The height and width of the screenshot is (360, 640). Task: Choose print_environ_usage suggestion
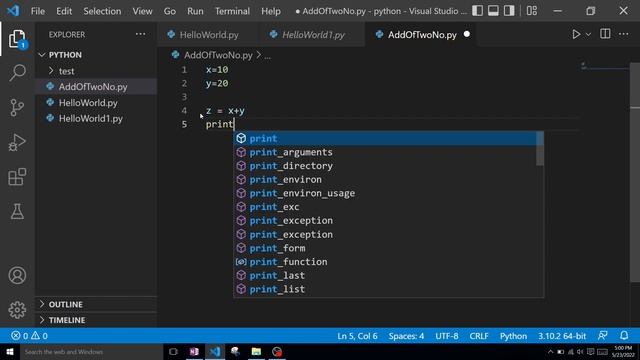[x=385, y=193]
